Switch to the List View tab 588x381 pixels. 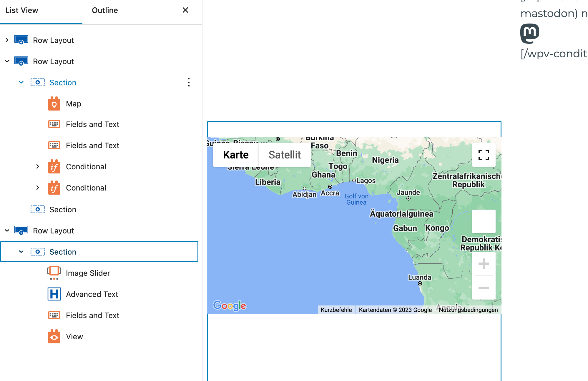point(22,11)
